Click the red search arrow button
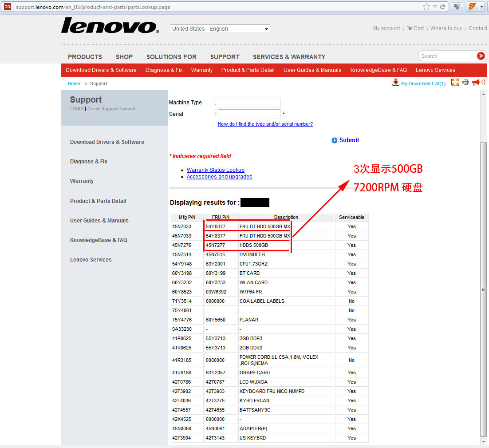 point(481,56)
